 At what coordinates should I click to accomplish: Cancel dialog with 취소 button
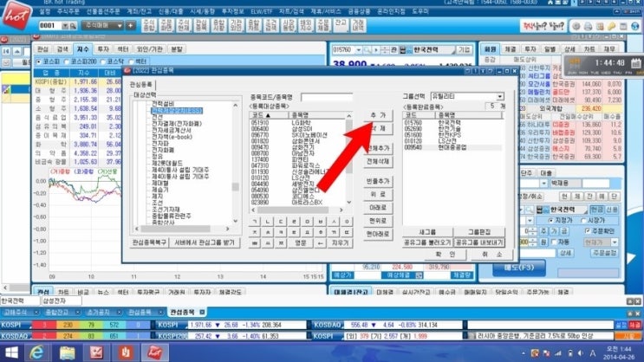pyautogui.click(x=491, y=255)
